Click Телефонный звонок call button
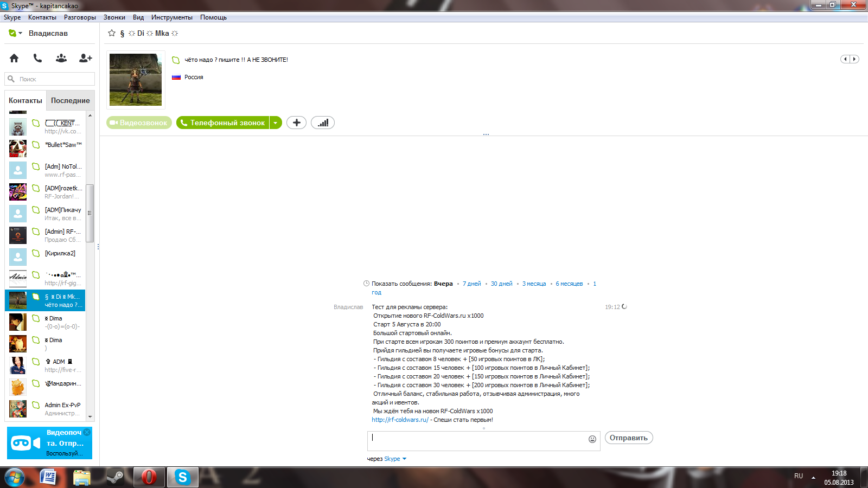 [x=223, y=123]
